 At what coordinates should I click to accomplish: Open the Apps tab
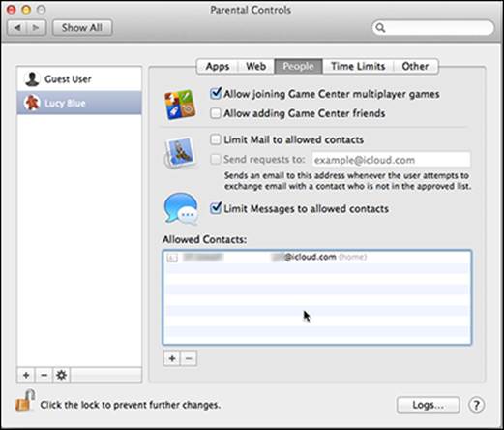pyautogui.click(x=218, y=66)
